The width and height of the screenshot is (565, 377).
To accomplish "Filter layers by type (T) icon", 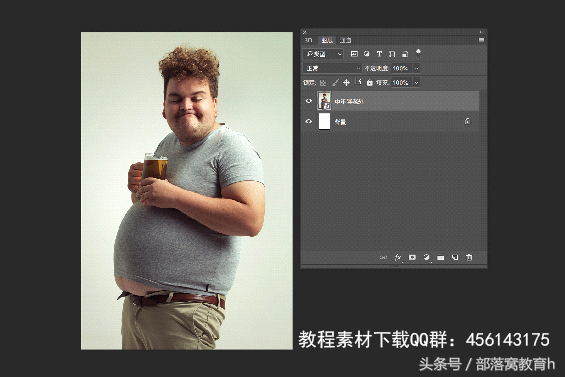I will pos(379,54).
